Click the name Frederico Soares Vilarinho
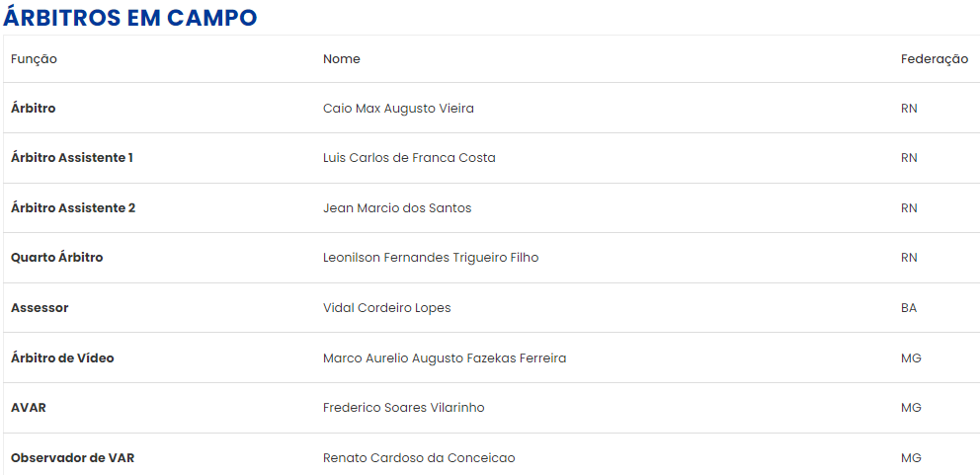The width and height of the screenshot is (980, 475). 404,408
